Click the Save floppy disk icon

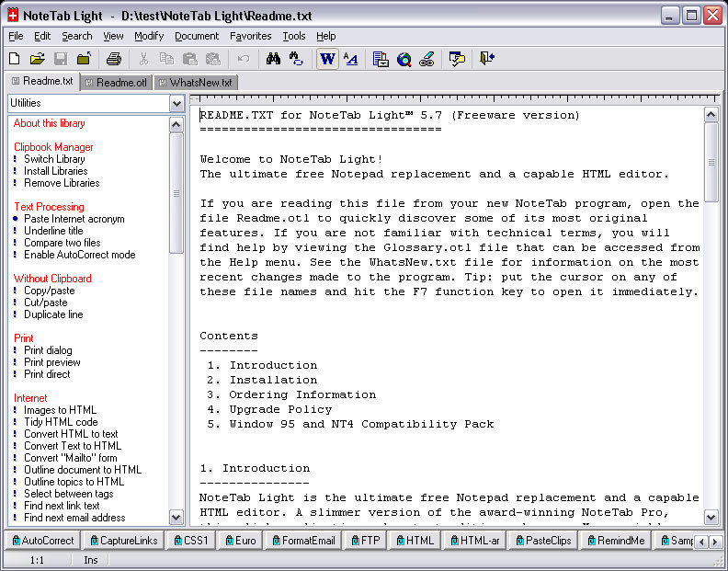(61, 59)
